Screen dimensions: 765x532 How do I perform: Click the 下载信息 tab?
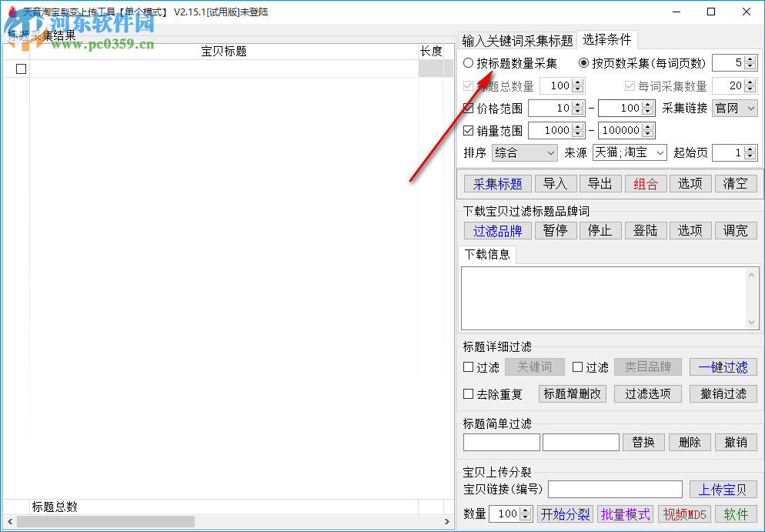click(488, 256)
